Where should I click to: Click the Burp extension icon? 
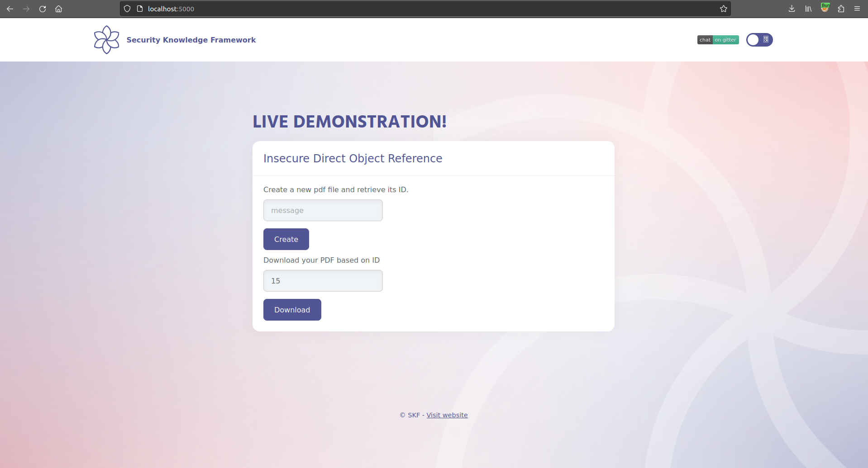point(825,8)
